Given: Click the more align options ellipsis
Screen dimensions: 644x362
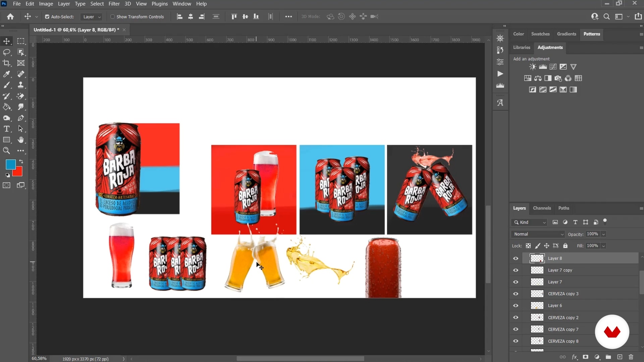Looking at the screenshot, I should [288, 17].
